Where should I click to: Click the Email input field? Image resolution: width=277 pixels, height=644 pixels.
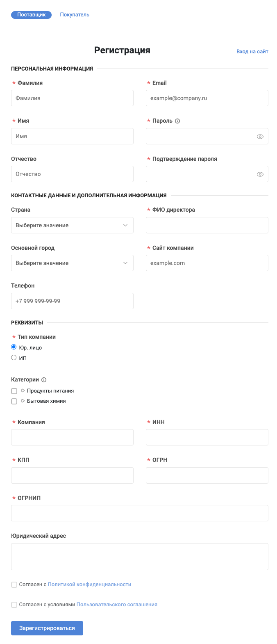point(207,98)
